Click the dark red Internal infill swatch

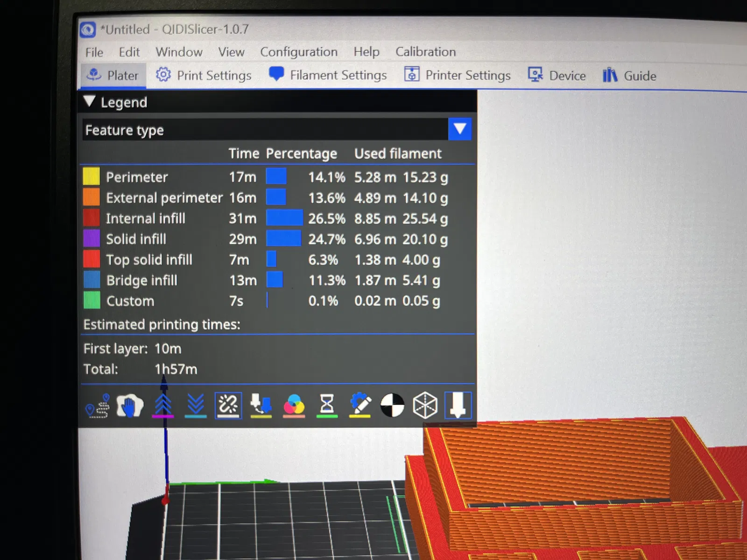(92, 217)
